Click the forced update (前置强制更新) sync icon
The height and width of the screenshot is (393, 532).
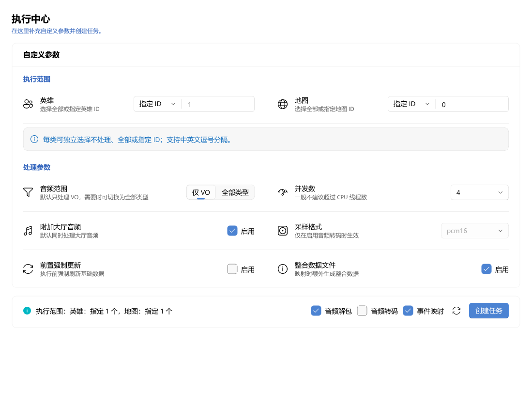(28, 269)
